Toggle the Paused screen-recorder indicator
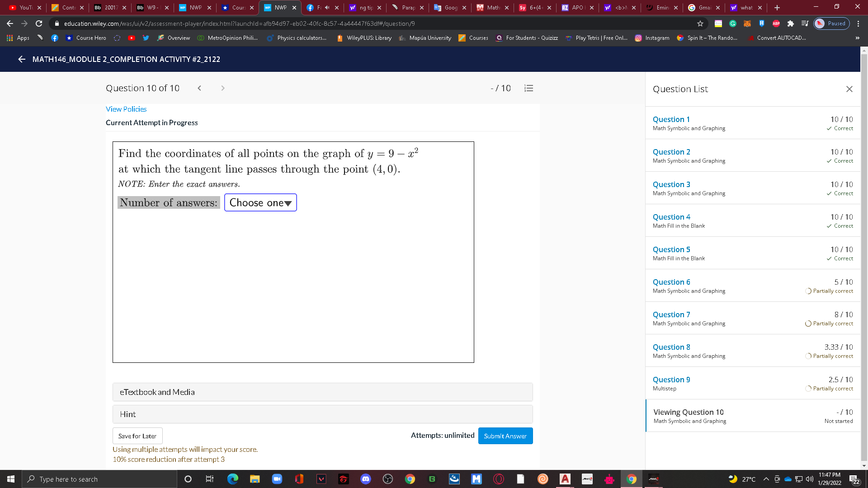 (x=831, y=23)
